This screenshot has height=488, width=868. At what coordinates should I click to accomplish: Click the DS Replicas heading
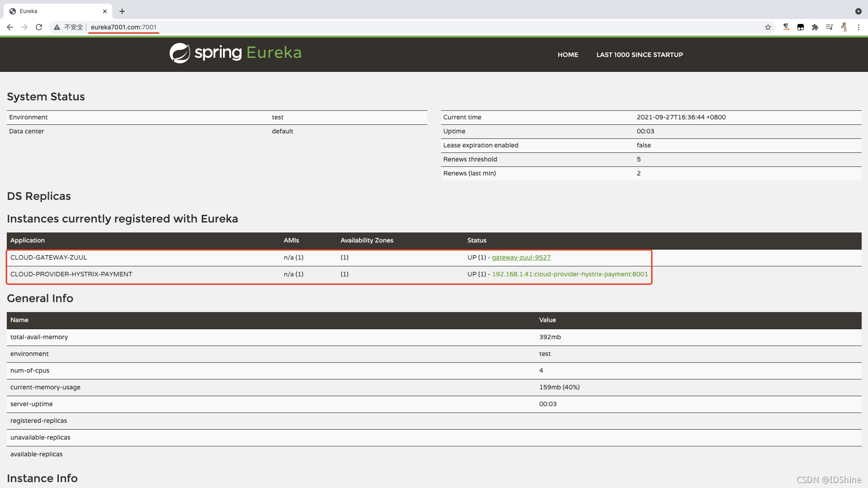39,196
